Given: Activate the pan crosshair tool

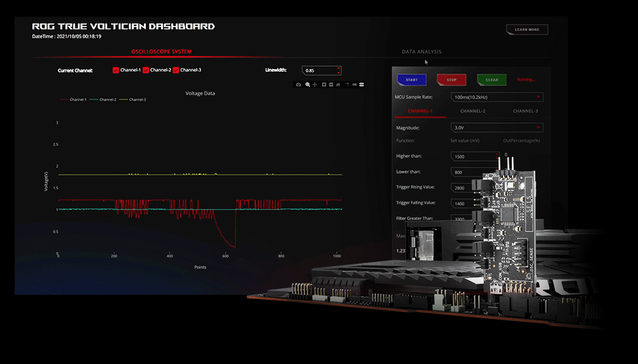Looking at the screenshot, I should click(x=315, y=84).
